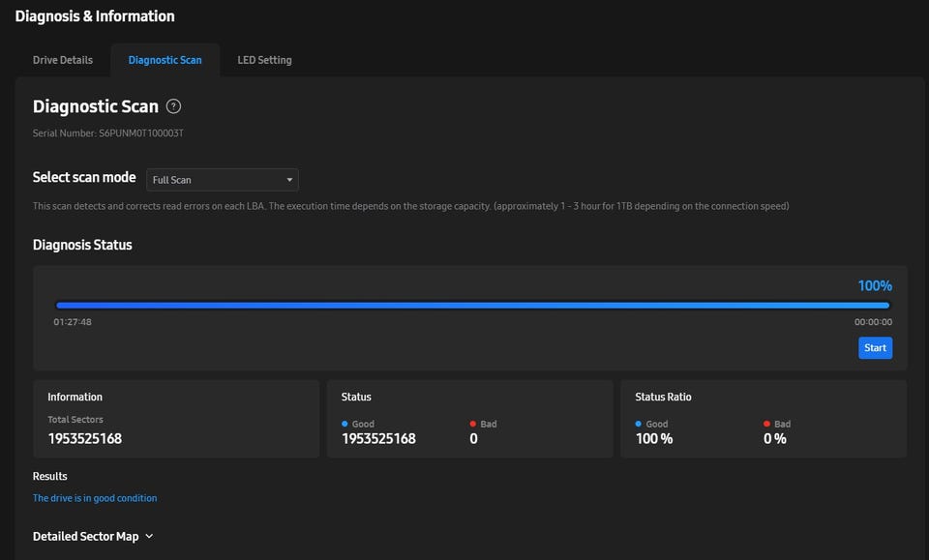Click 'The drive is in good condition' link
The image size is (929, 560).
[x=95, y=498]
